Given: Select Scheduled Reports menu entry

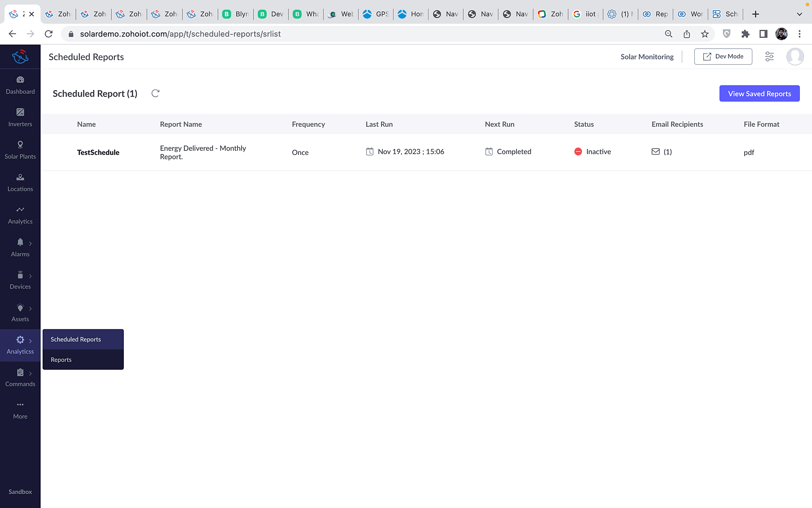Looking at the screenshot, I should (76, 339).
